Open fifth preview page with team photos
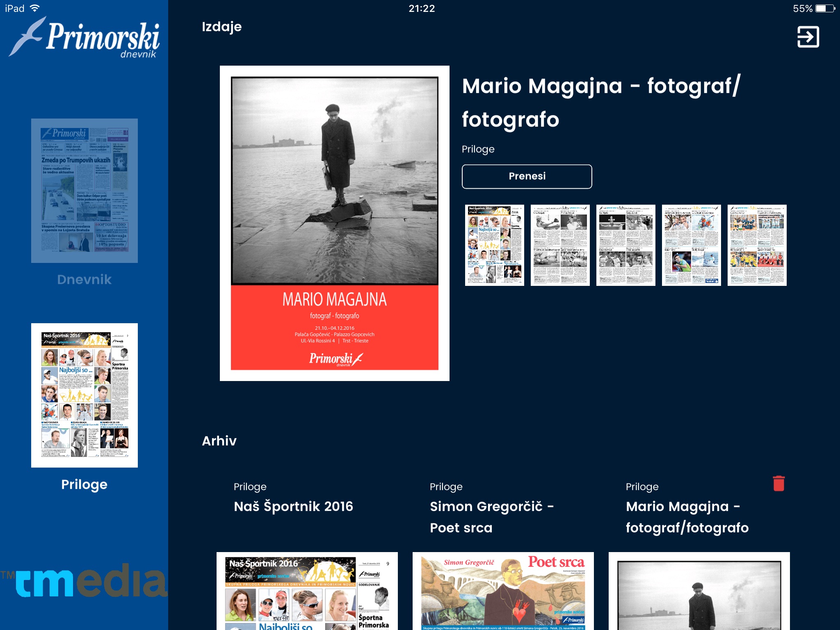840x630 pixels. 757,245
